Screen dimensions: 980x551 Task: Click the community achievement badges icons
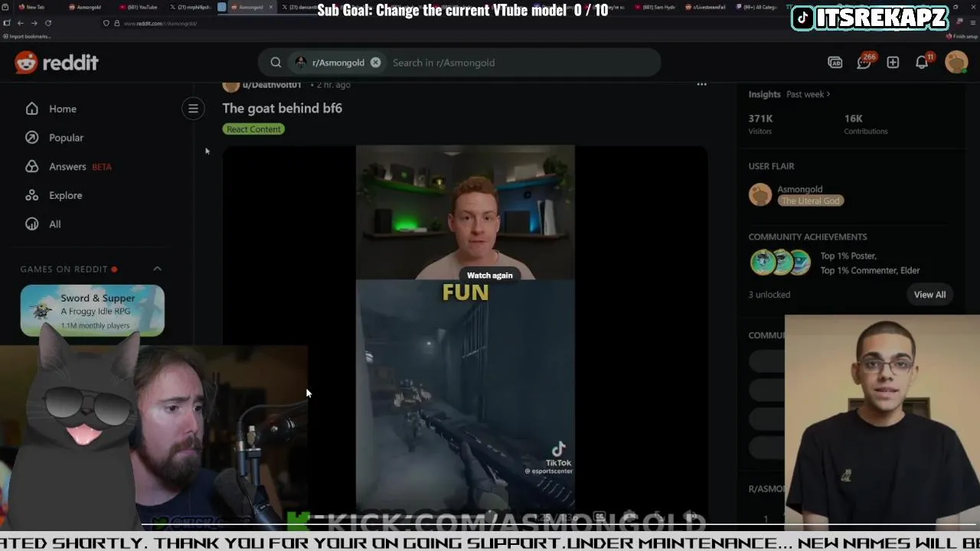point(780,262)
